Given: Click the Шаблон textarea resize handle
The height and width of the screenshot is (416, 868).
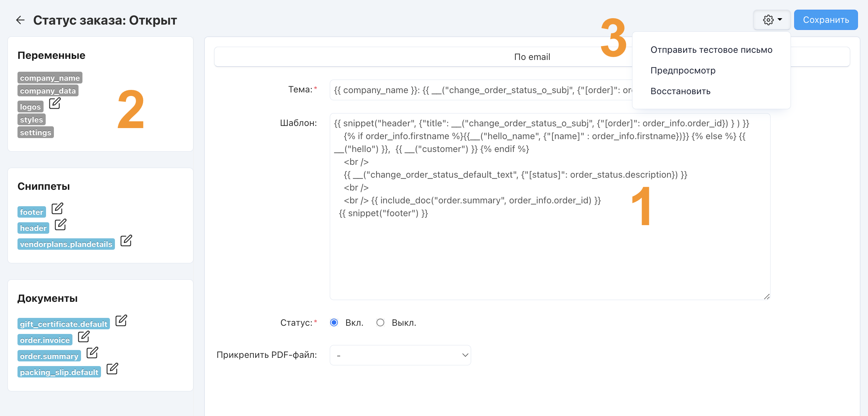Looking at the screenshot, I should 767,296.
